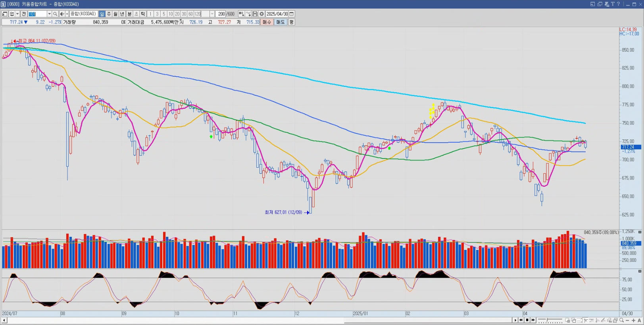
Task: Toggle the 전 button beside code field
Action: (x=24, y=14)
